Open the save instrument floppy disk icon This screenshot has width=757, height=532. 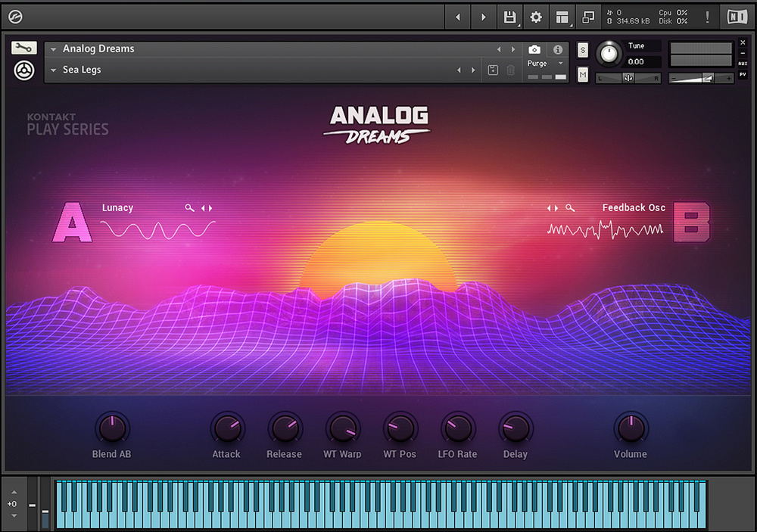tap(509, 17)
